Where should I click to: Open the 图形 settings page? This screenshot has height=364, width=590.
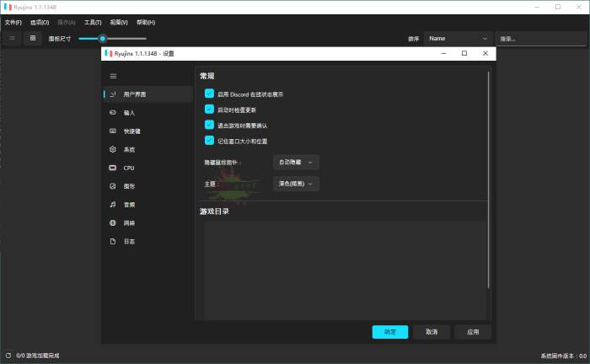pyautogui.click(x=147, y=186)
